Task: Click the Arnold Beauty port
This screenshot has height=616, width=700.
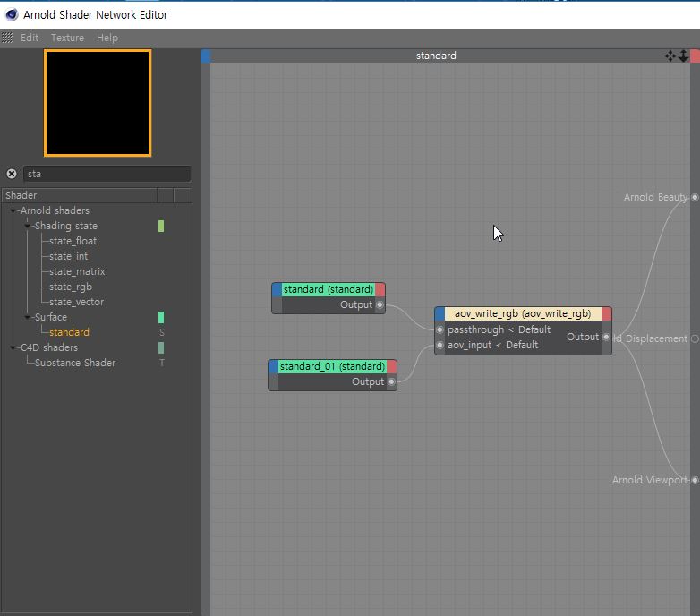Action: coord(695,197)
